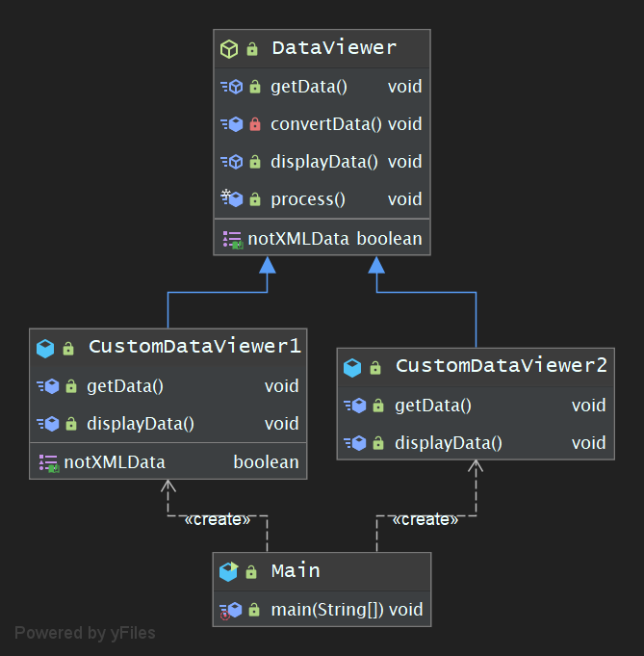The image size is (644, 656).
Task: Click the DataViewer class icon
Action: point(229,48)
